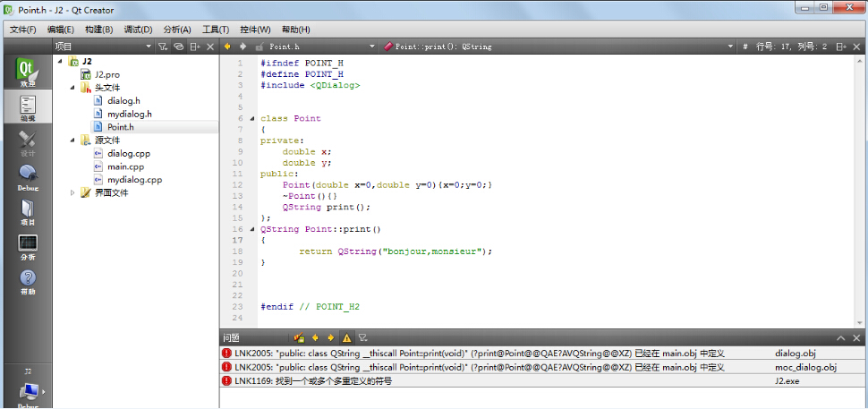Open the 分析 (Analyze) mode
The image size is (868, 409).
point(27,248)
